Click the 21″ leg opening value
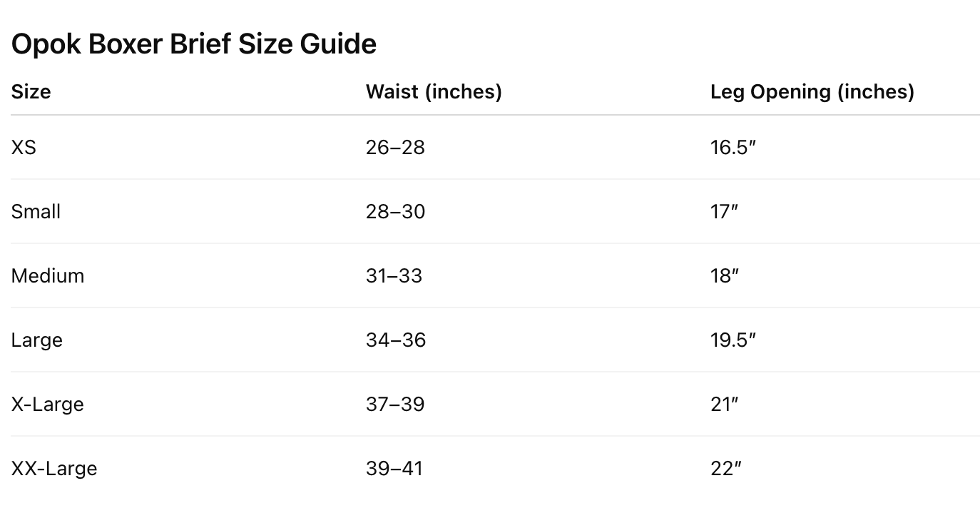 pos(724,405)
